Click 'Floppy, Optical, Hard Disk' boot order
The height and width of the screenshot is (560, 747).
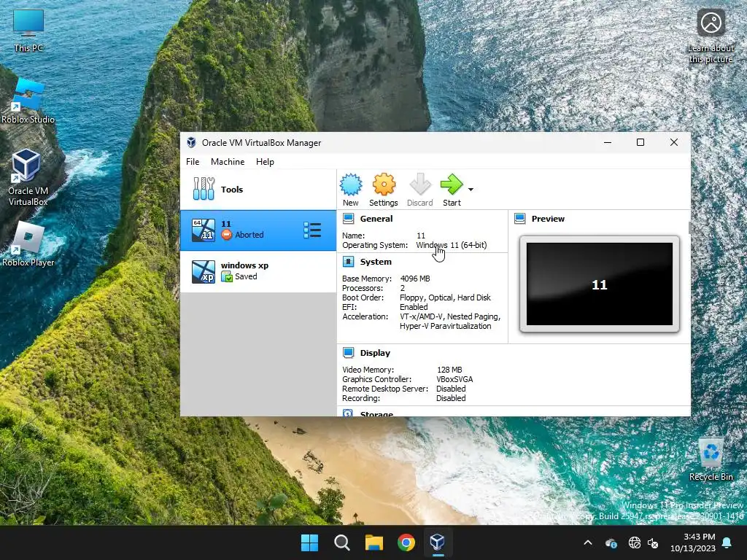[445, 297]
